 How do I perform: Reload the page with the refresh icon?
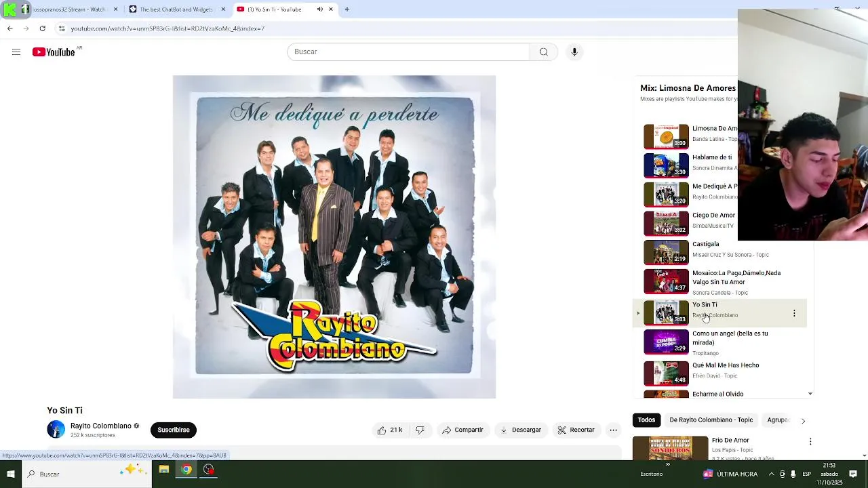[42, 28]
